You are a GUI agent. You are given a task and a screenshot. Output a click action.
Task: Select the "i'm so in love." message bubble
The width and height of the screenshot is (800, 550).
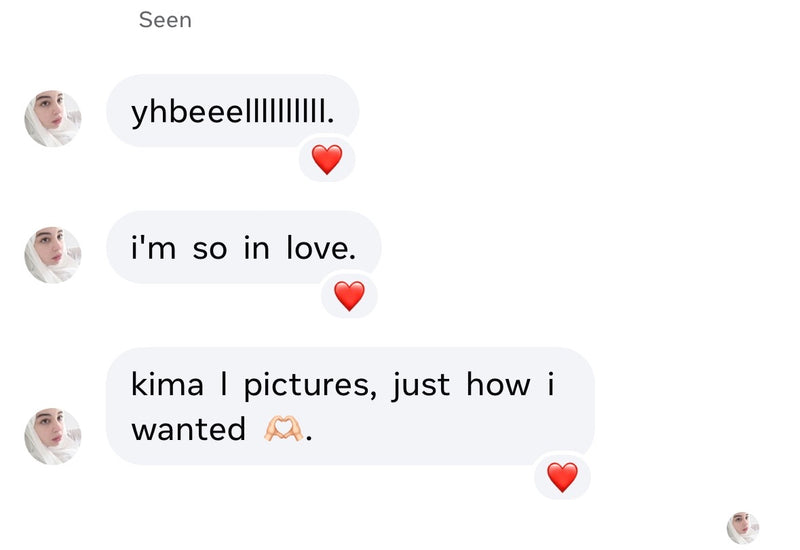[x=243, y=248]
